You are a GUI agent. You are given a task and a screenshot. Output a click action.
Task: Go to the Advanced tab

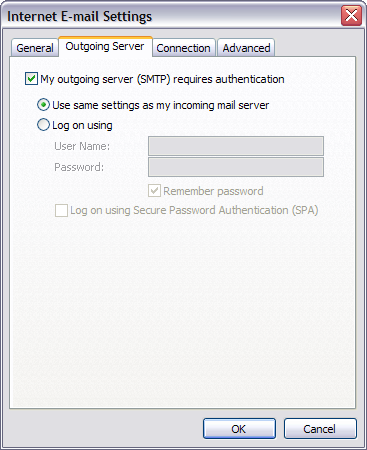point(246,48)
